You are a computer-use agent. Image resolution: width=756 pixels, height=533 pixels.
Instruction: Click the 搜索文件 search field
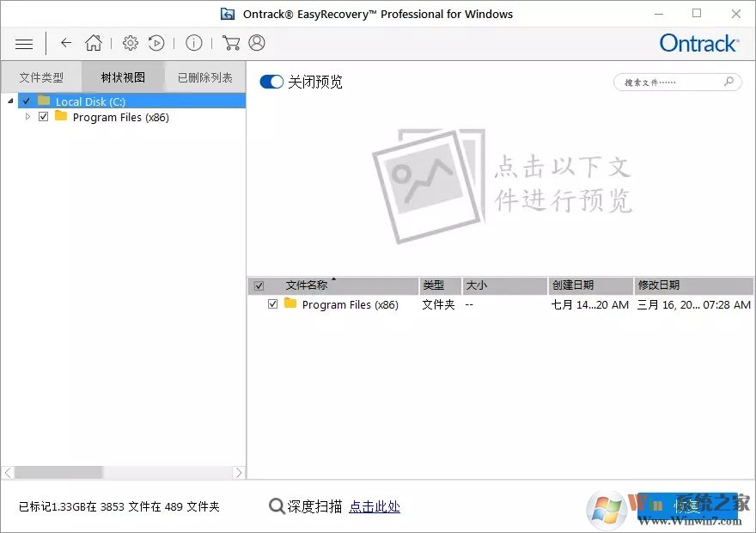[678, 82]
